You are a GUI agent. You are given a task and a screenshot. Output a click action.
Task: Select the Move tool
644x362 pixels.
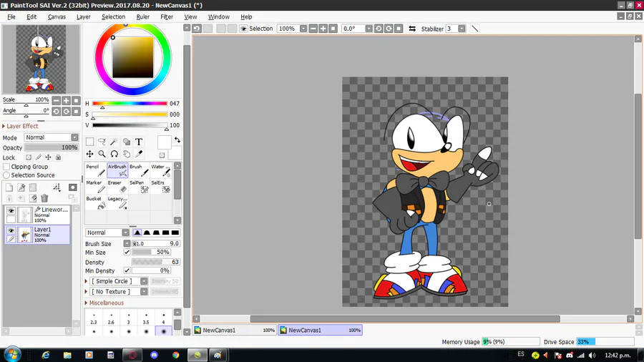89,155
